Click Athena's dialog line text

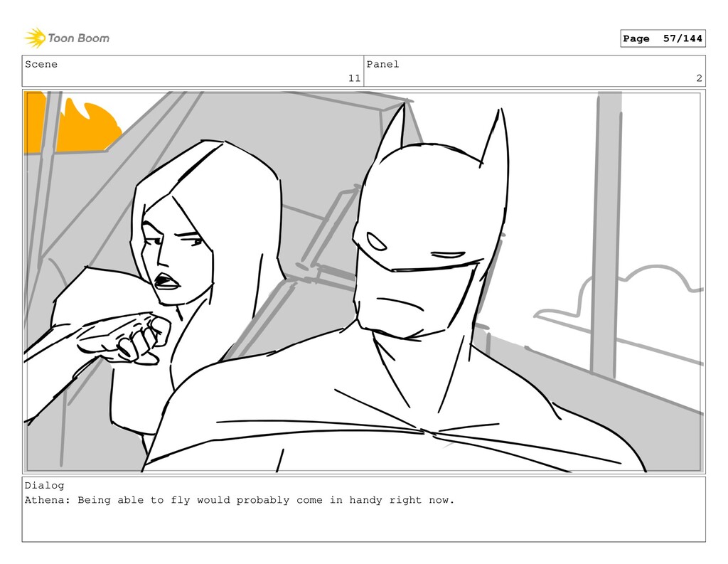(x=239, y=501)
